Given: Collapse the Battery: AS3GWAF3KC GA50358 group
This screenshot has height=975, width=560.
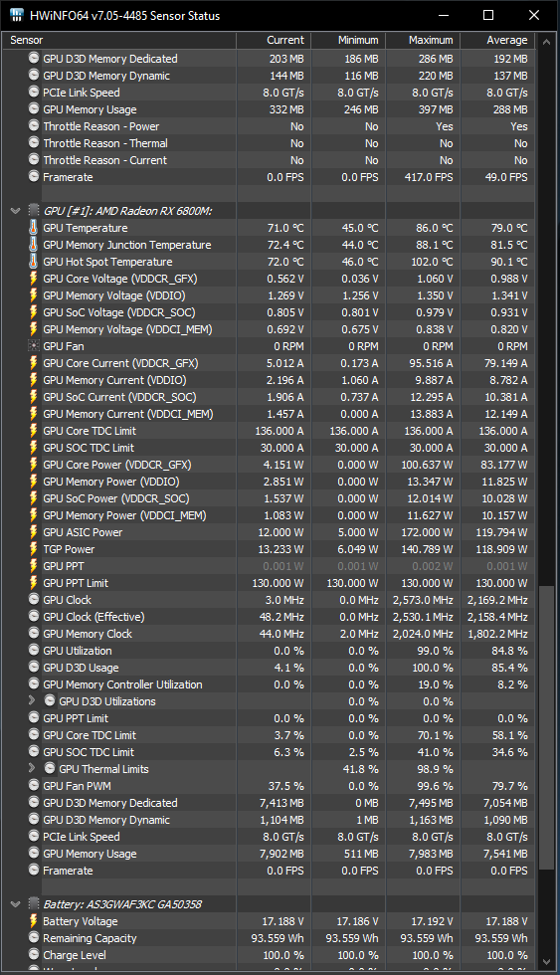Looking at the screenshot, I should click(x=16, y=904).
